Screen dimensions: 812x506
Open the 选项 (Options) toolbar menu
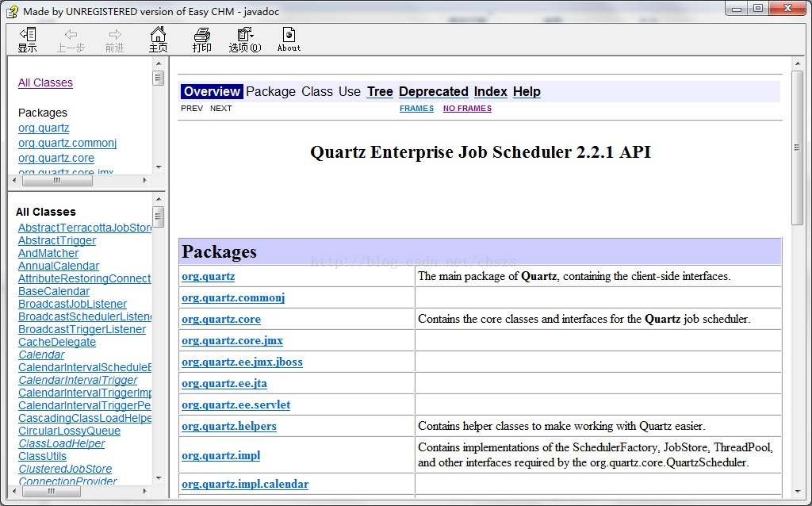[x=245, y=40]
